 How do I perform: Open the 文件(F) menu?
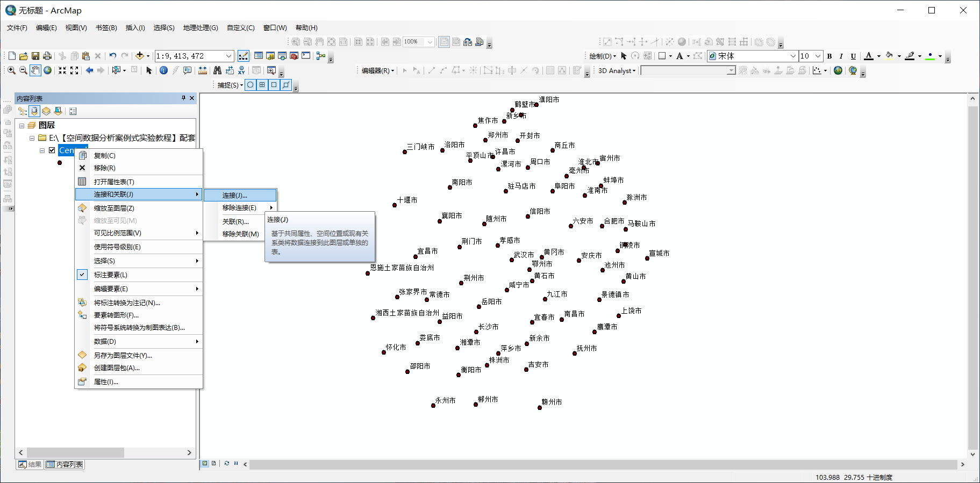coord(17,28)
